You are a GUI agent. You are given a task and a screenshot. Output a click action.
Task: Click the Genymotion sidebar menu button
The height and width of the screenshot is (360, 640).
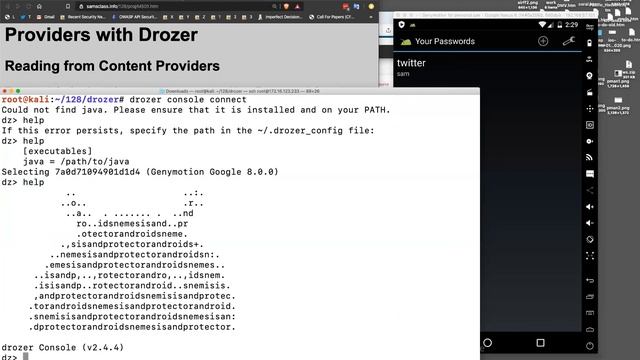click(x=589, y=313)
